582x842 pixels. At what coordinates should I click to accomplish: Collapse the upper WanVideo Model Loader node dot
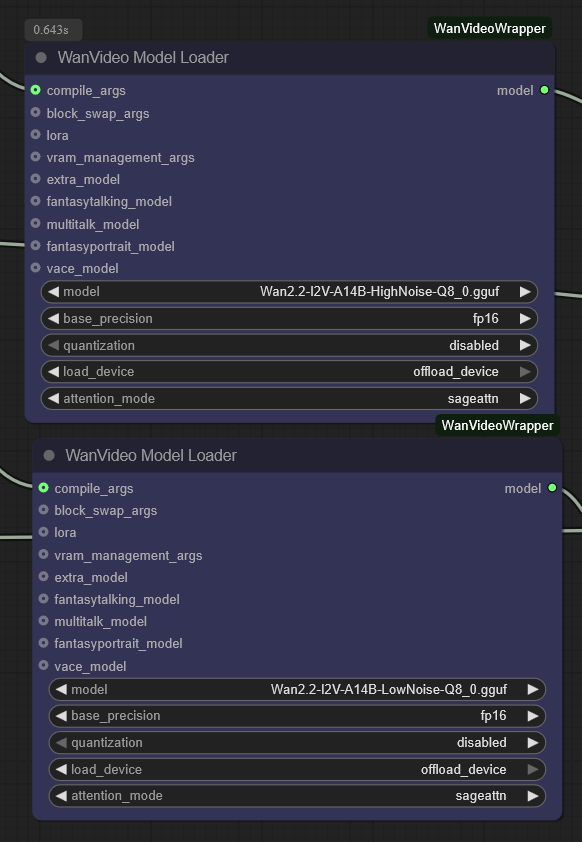click(41, 57)
